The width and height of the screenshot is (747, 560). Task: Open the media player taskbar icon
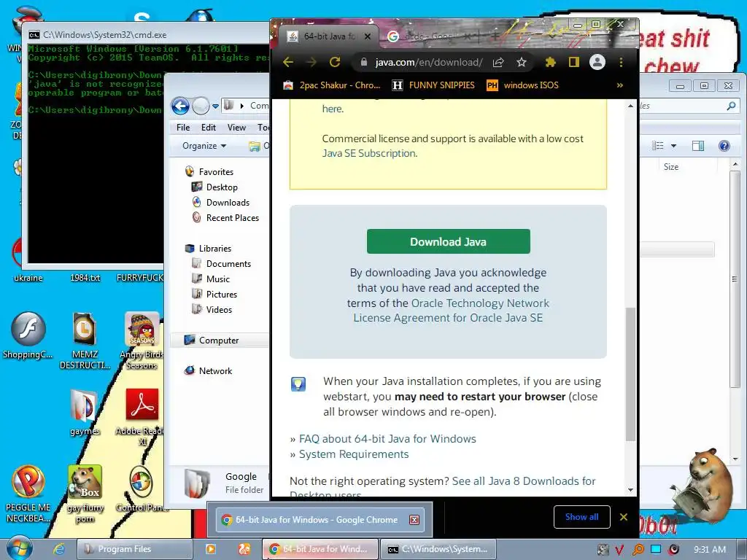(x=210, y=549)
